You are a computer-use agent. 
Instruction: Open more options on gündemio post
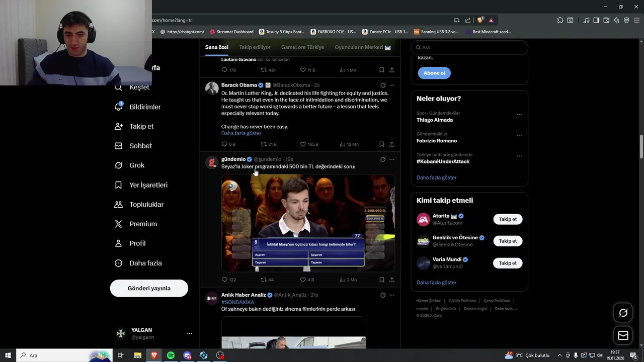[x=392, y=159]
